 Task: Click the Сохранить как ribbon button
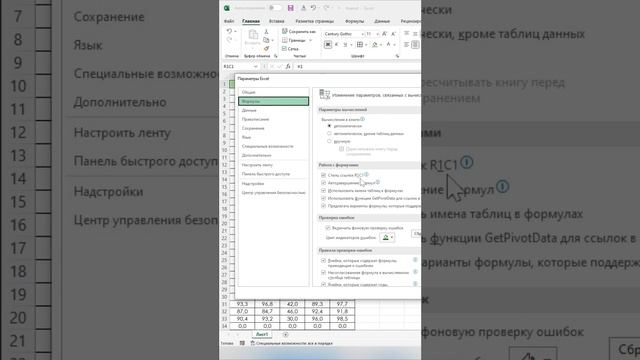299,31
